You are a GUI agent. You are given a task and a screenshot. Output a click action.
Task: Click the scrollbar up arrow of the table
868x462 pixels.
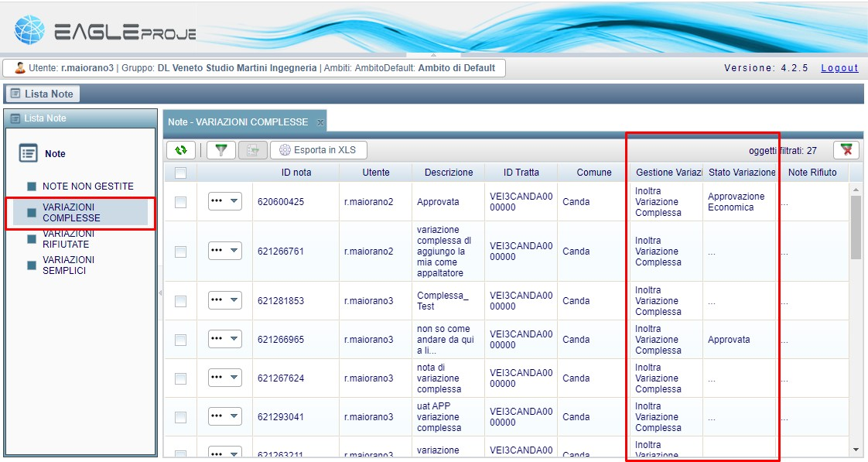tap(856, 190)
